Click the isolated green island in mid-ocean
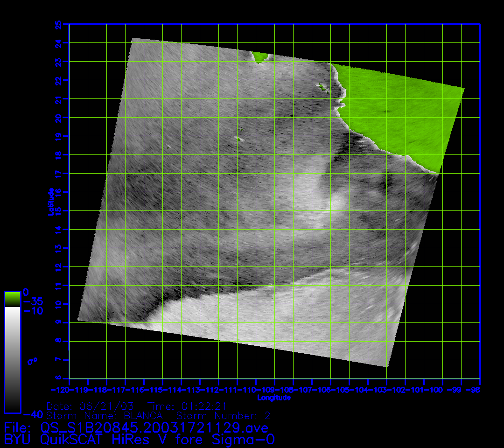The width and height of the screenshot is (504, 448). (238, 139)
